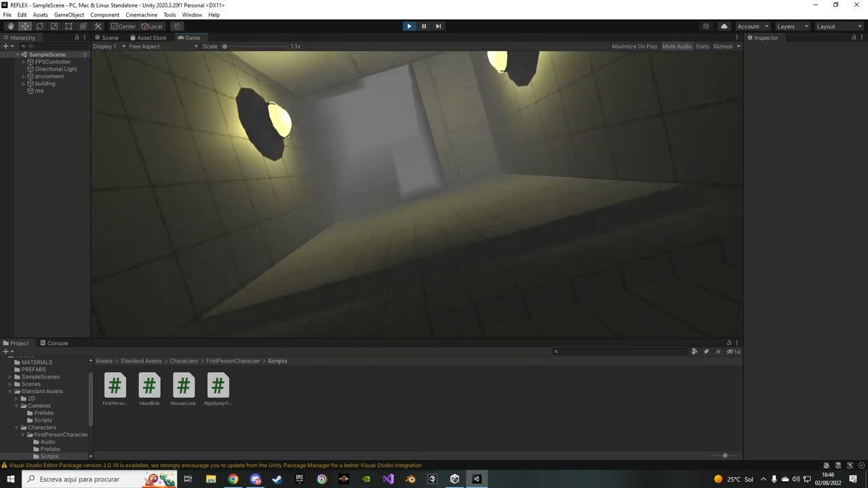
Task: Switch to the Console tab
Action: [x=54, y=343]
